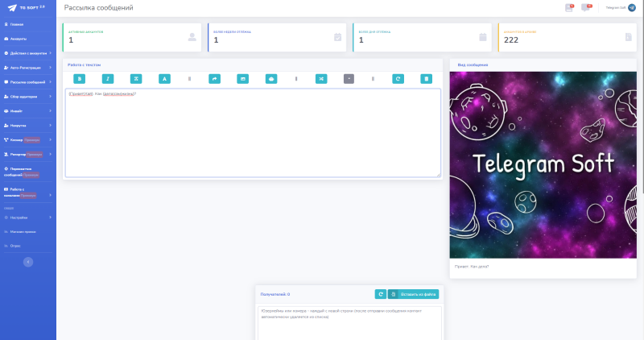Click the page scrollbar on the right edge
Viewport: 644px width, 340px height.
point(642,97)
